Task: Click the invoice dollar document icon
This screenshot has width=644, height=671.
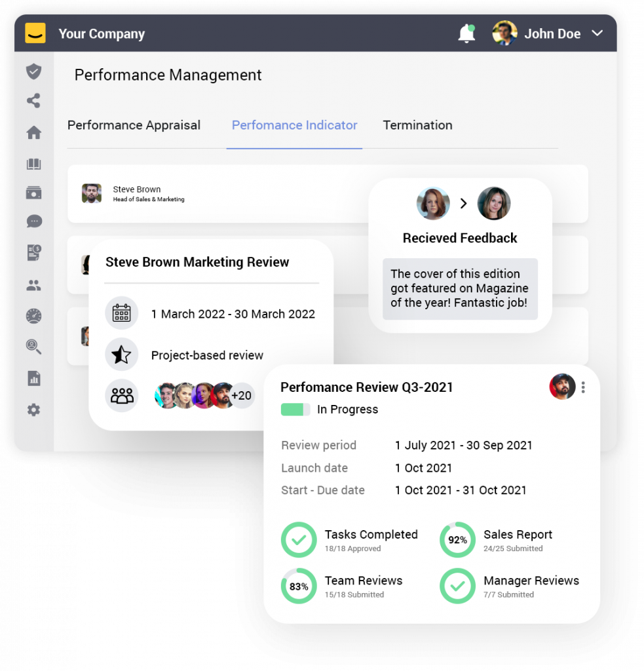Action: click(x=33, y=253)
